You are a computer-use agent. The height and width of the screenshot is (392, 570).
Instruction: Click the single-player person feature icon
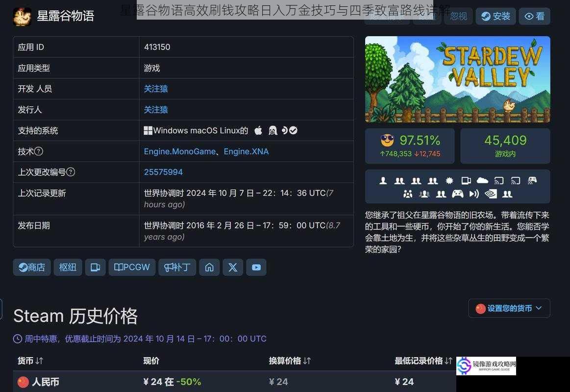383,180
